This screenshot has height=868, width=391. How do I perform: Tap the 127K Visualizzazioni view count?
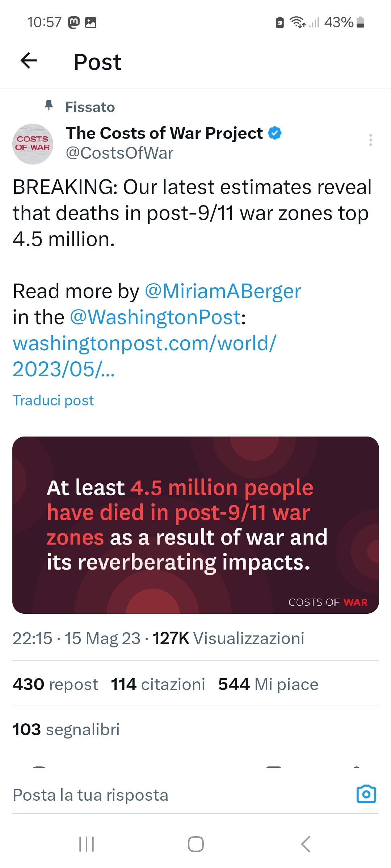(228, 638)
